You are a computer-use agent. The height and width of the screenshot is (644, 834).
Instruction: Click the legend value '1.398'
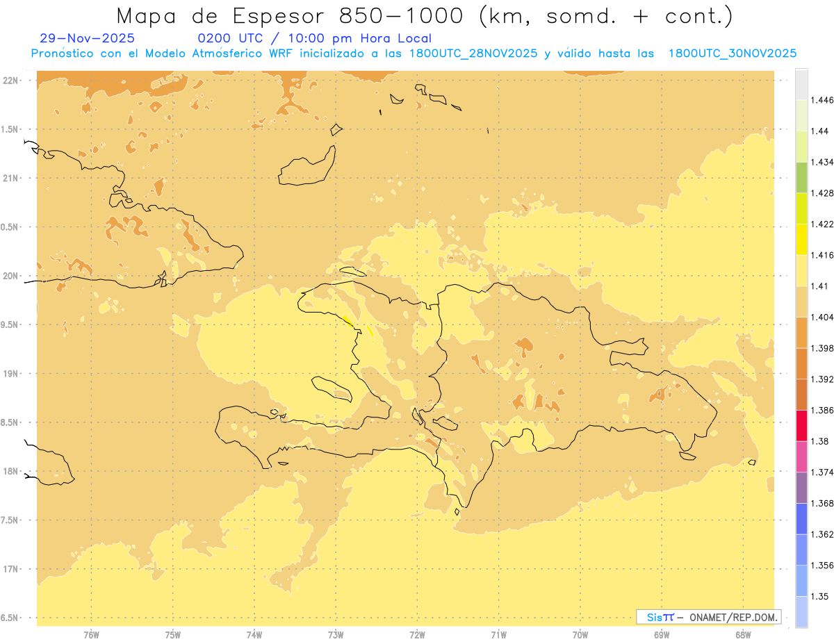pos(822,348)
